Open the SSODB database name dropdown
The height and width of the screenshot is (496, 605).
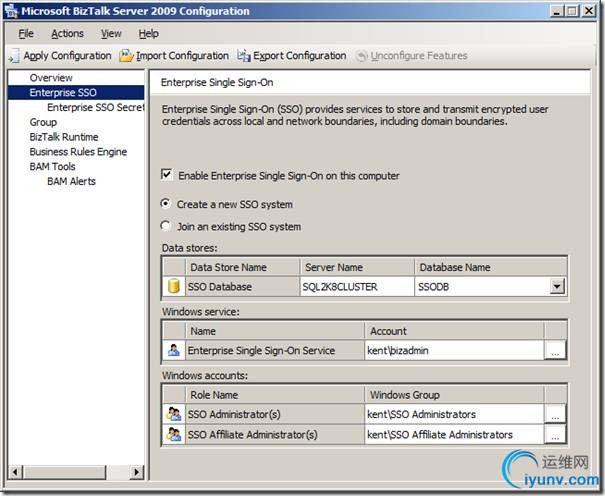(x=557, y=287)
